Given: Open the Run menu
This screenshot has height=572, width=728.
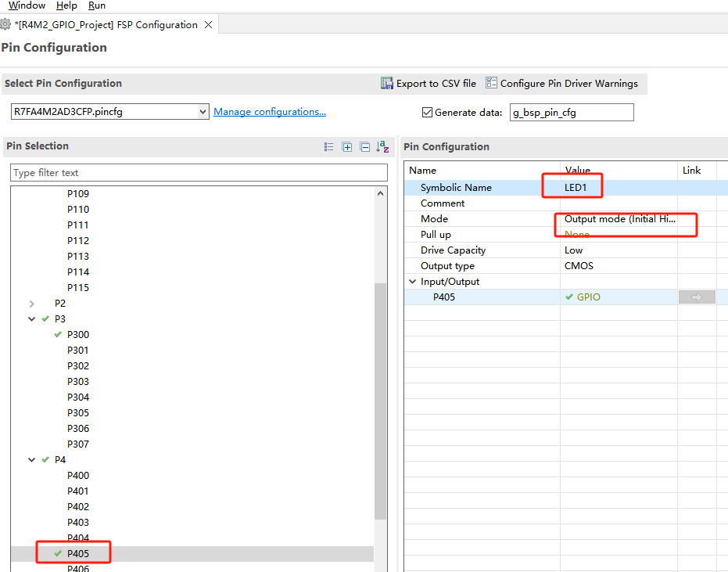Looking at the screenshot, I should tap(97, 5).
